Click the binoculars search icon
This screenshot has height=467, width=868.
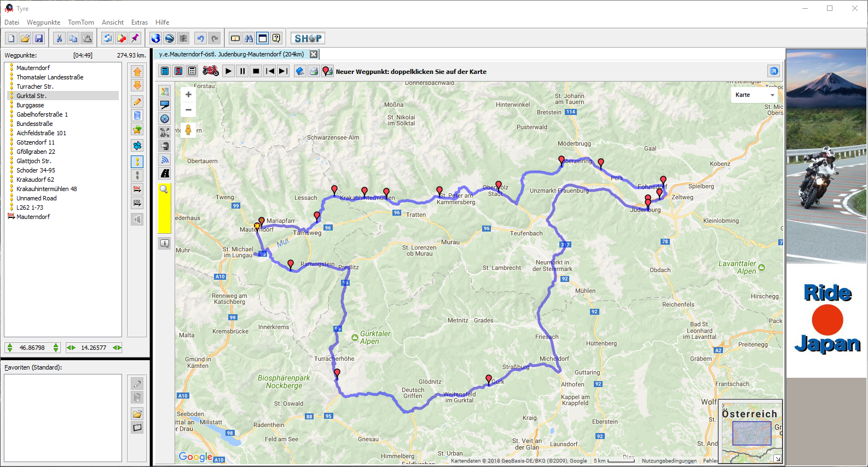pyautogui.click(x=249, y=38)
